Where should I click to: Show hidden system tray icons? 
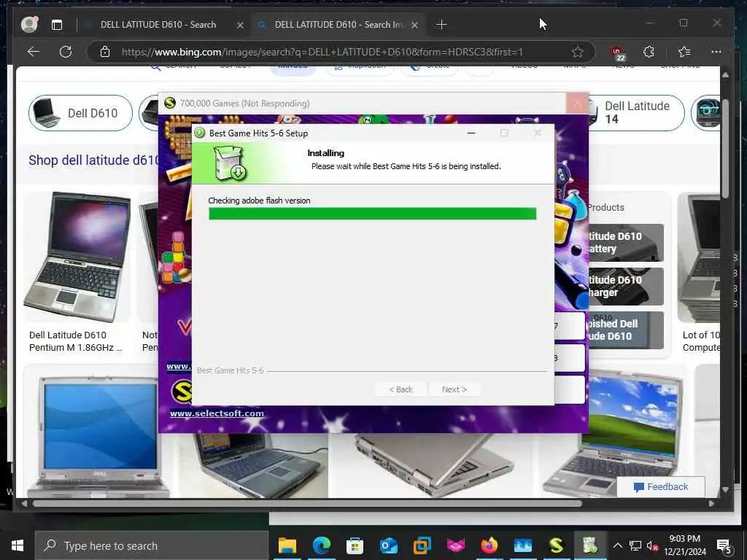pos(617,545)
